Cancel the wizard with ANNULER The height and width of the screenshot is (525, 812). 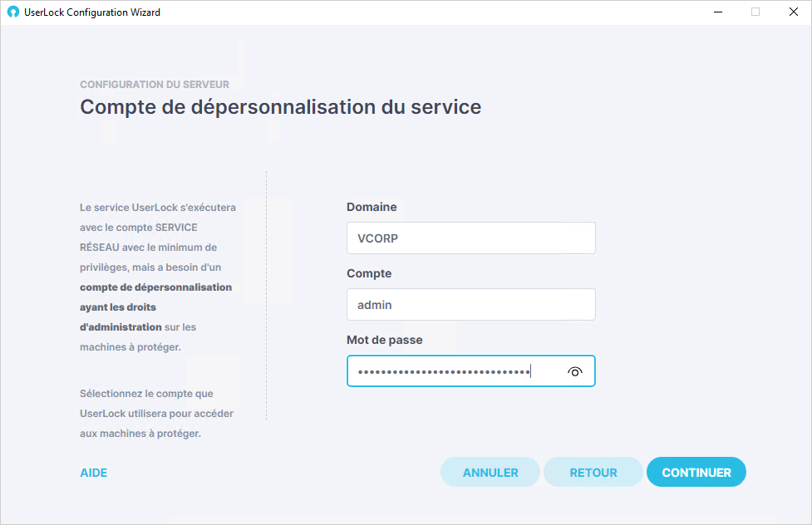click(x=490, y=472)
